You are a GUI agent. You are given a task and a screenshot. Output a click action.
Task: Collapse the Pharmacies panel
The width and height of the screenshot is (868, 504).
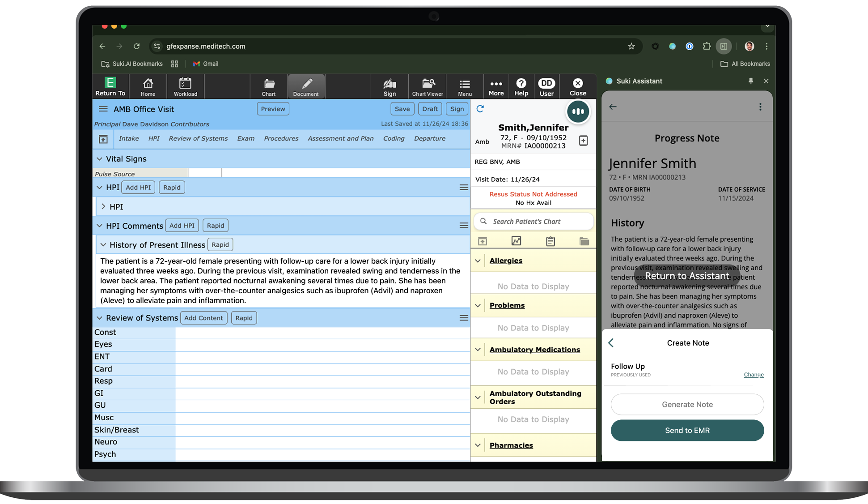478,445
